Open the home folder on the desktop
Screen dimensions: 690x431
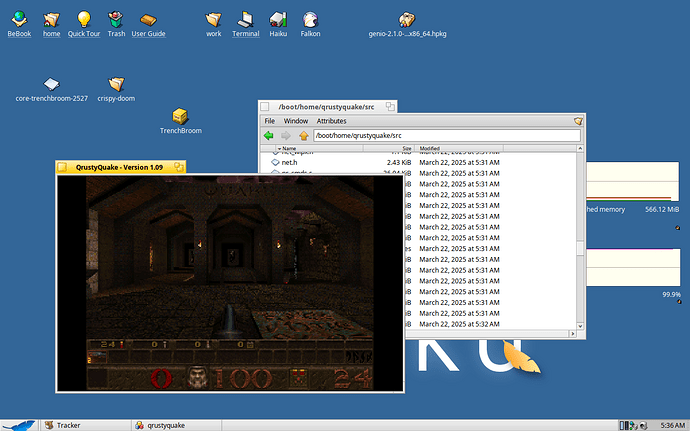(x=51, y=19)
